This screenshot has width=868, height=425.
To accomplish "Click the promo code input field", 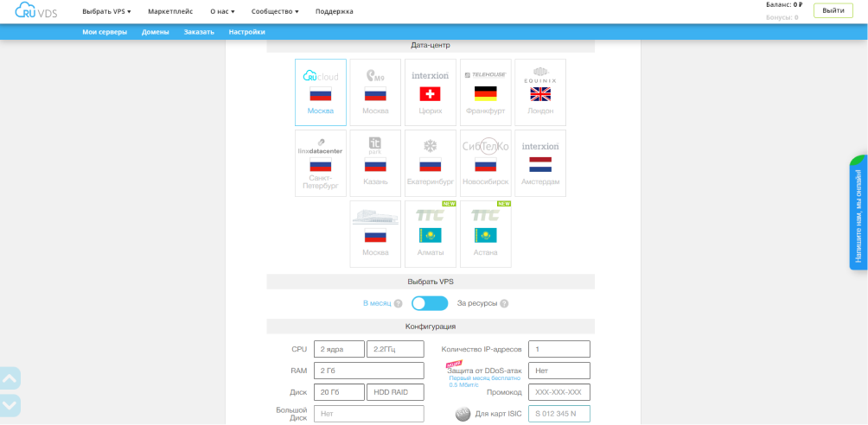I will tap(558, 392).
